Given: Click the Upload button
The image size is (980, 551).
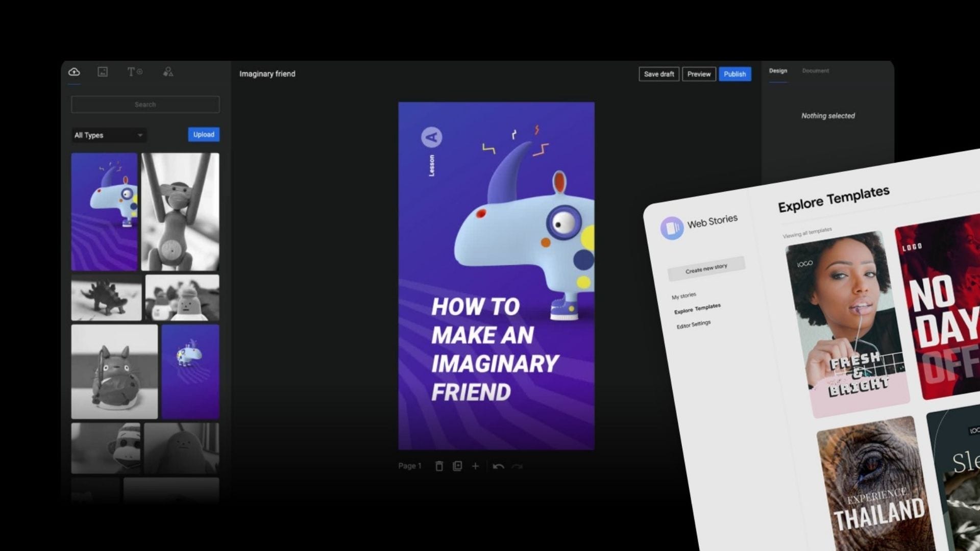Looking at the screenshot, I should click(204, 135).
